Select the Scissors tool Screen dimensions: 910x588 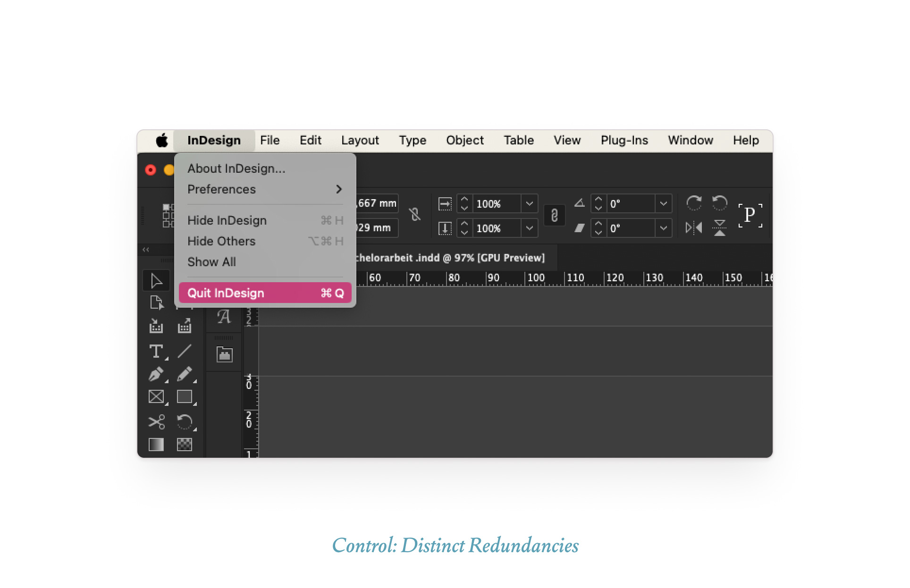tap(156, 421)
